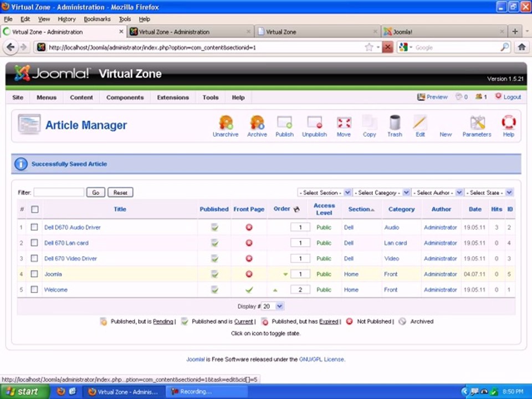Open the Joomla Tools menu

coord(211,98)
